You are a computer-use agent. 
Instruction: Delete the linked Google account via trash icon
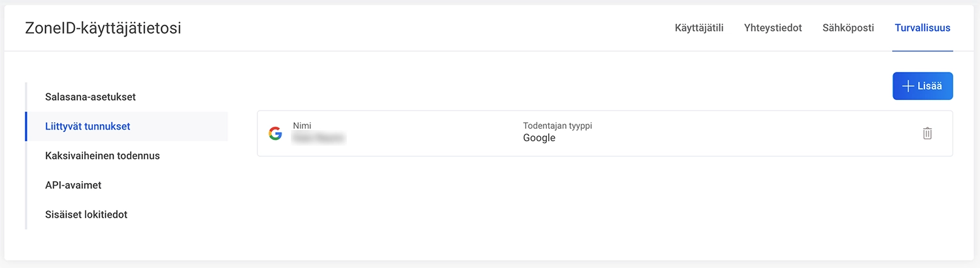click(x=927, y=133)
